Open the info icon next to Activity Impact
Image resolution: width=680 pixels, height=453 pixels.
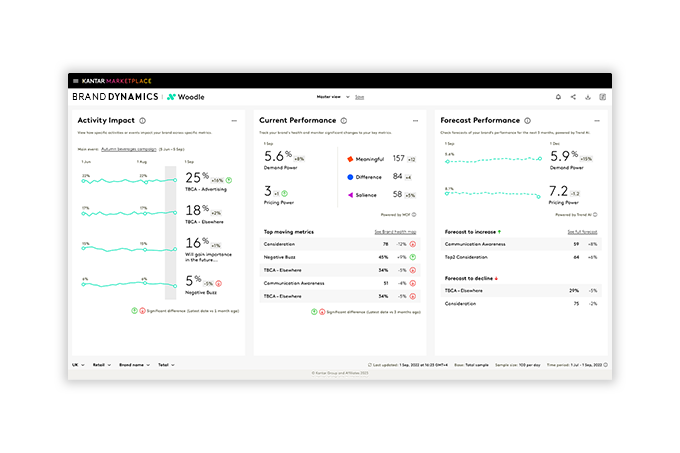[x=143, y=120]
